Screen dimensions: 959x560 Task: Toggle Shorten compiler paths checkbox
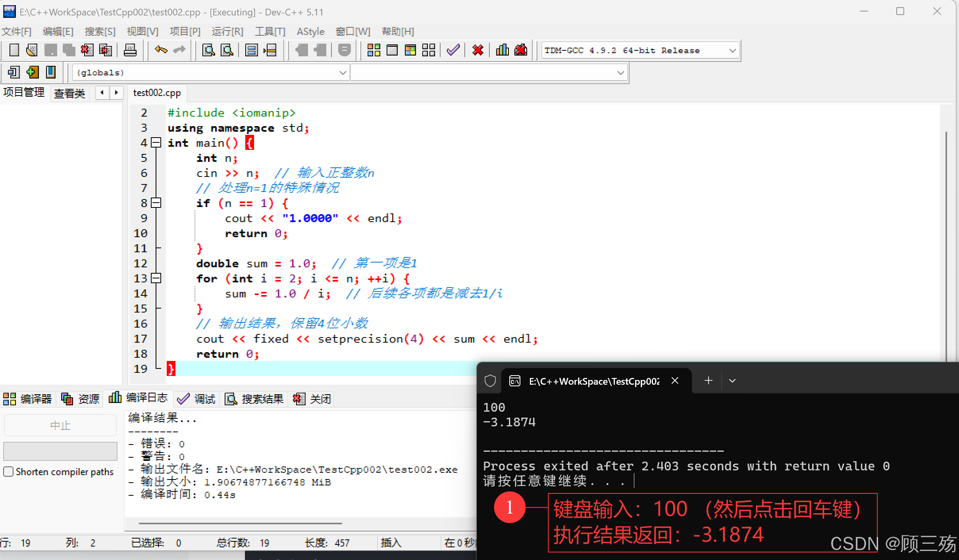[x=8, y=472]
